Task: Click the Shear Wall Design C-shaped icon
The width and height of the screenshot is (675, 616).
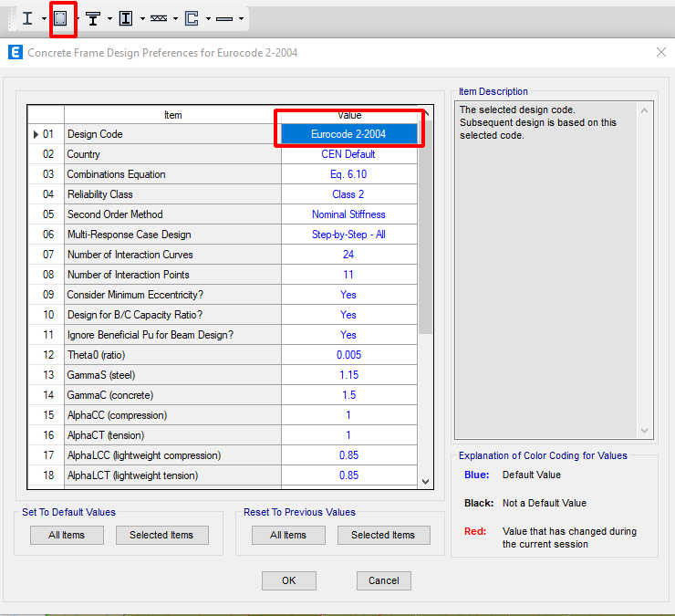Action: (x=192, y=17)
